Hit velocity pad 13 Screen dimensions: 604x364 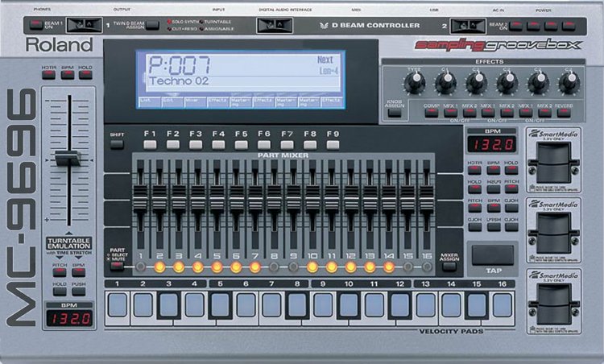coord(426,304)
